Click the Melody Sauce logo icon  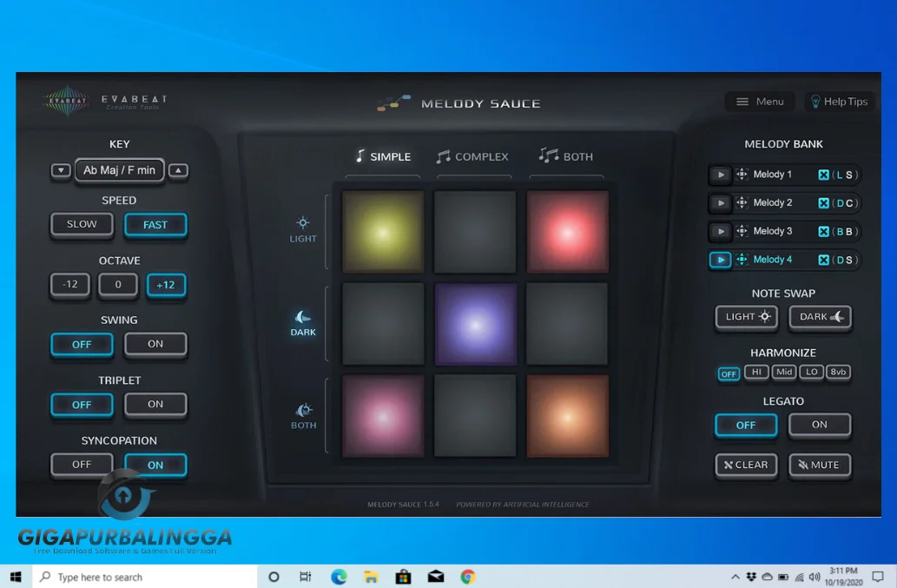coord(393,103)
